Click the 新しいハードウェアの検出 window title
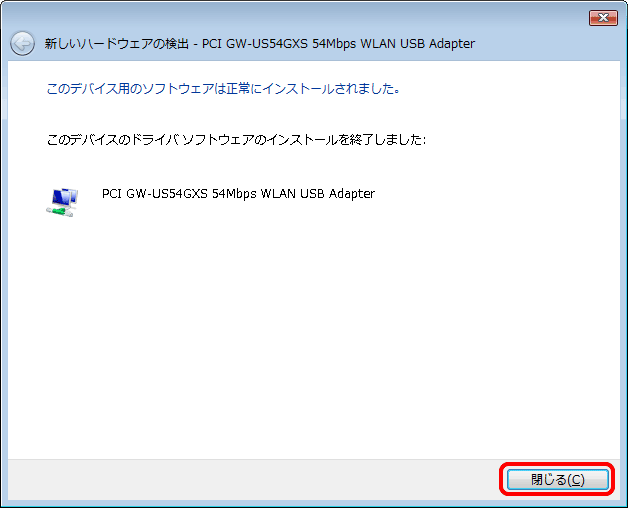 [260, 44]
